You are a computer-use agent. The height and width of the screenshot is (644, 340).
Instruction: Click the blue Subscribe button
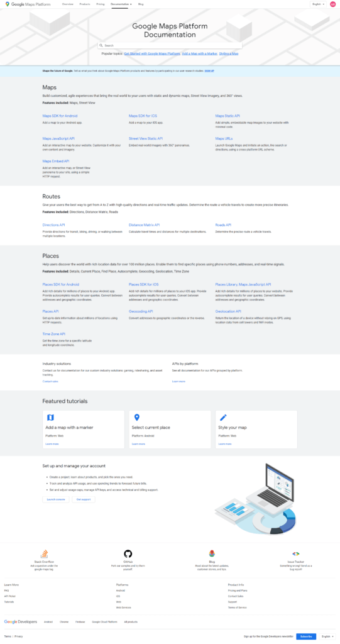click(306, 636)
